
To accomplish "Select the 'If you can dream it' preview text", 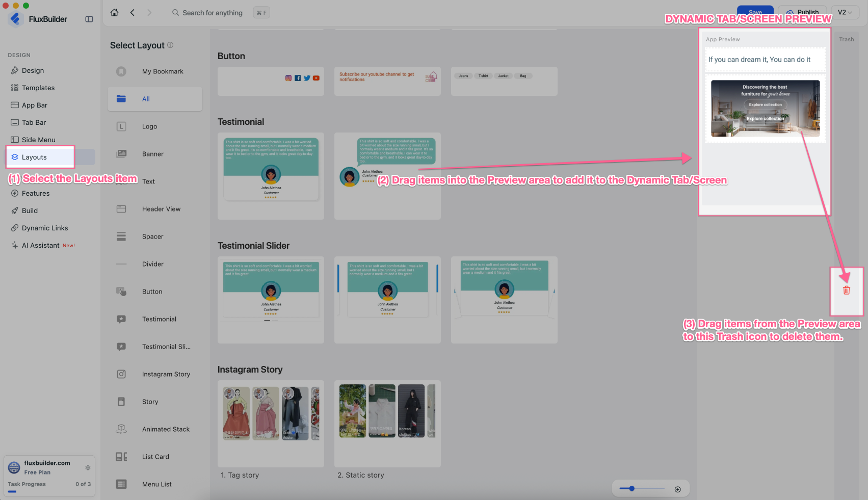I will pyautogui.click(x=759, y=60).
